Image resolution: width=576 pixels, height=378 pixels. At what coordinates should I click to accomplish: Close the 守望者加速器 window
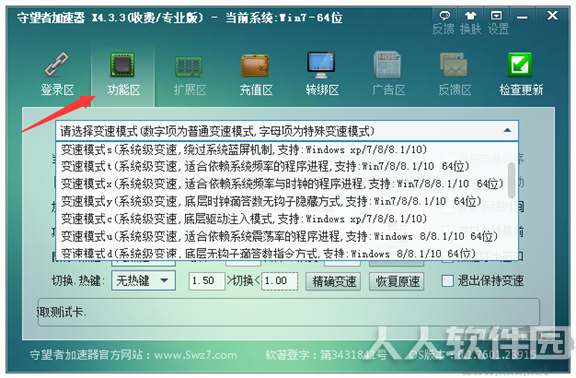[552, 15]
